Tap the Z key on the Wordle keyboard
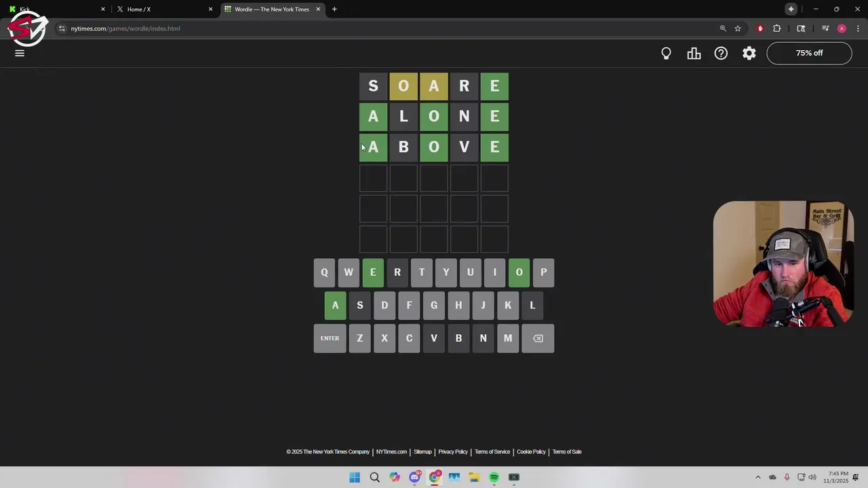The image size is (868, 488). coord(360,338)
